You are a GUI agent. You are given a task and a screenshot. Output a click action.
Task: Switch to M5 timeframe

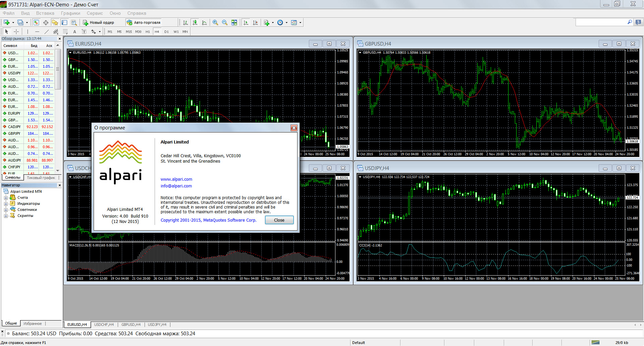[x=119, y=32]
